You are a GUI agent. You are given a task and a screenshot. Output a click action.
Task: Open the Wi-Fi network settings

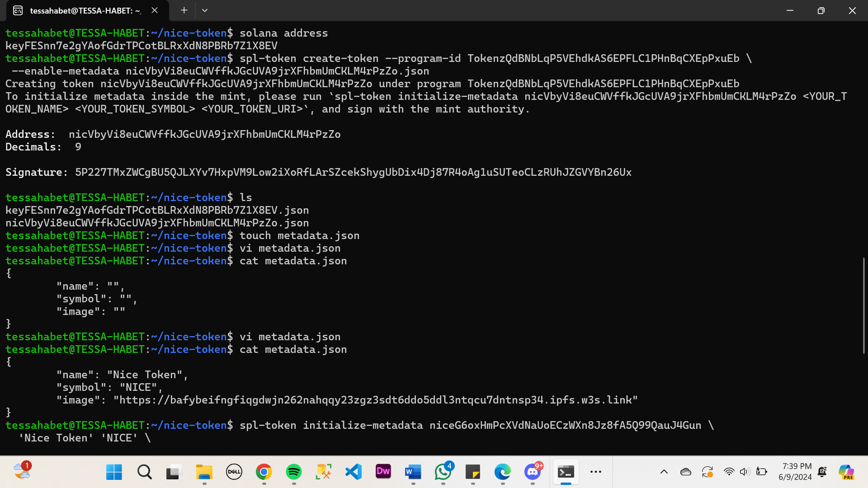(729, 472)
